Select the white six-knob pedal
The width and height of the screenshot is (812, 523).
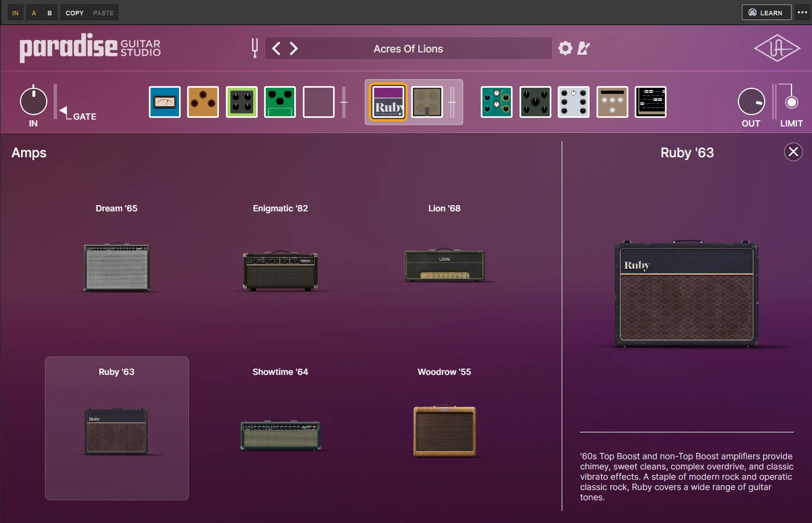(x=574, y=102)
